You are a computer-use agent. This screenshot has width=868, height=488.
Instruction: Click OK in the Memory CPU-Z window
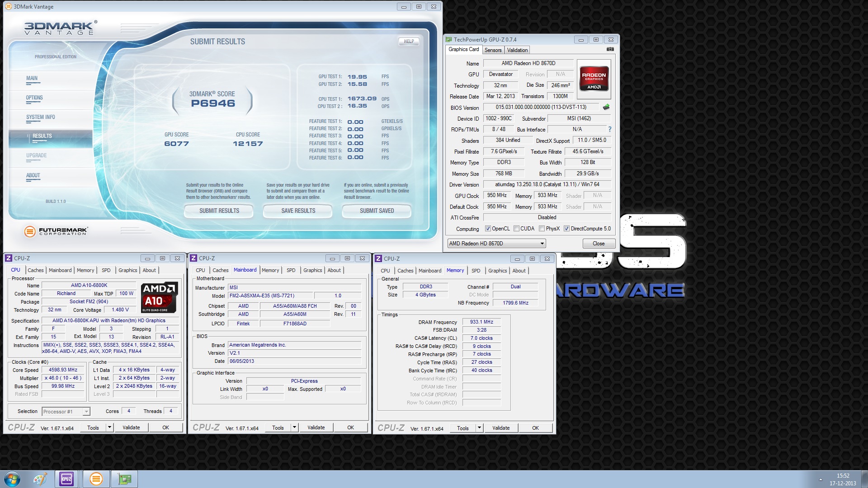[535, 428]
